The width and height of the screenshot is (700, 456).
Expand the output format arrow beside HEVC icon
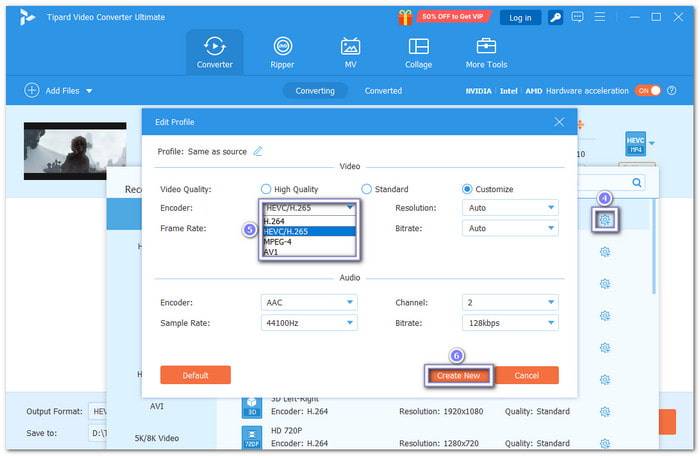pos(652,143)
